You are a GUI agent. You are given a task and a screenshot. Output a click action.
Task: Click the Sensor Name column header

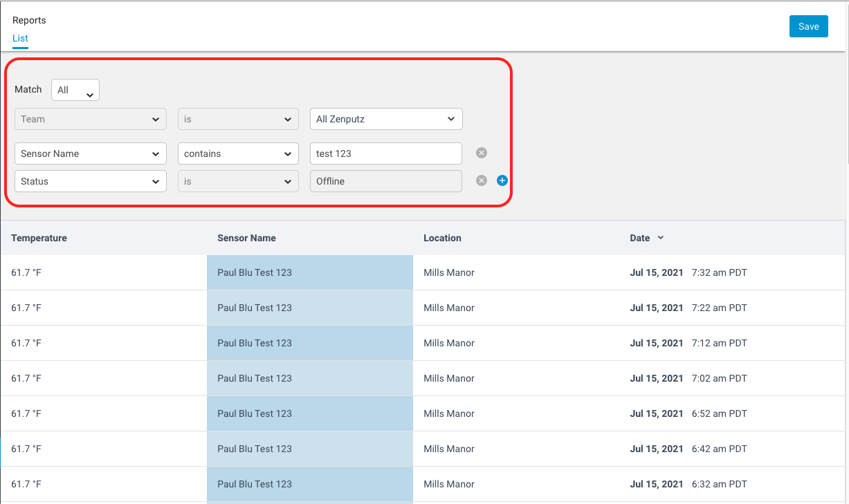click(246, 238)
